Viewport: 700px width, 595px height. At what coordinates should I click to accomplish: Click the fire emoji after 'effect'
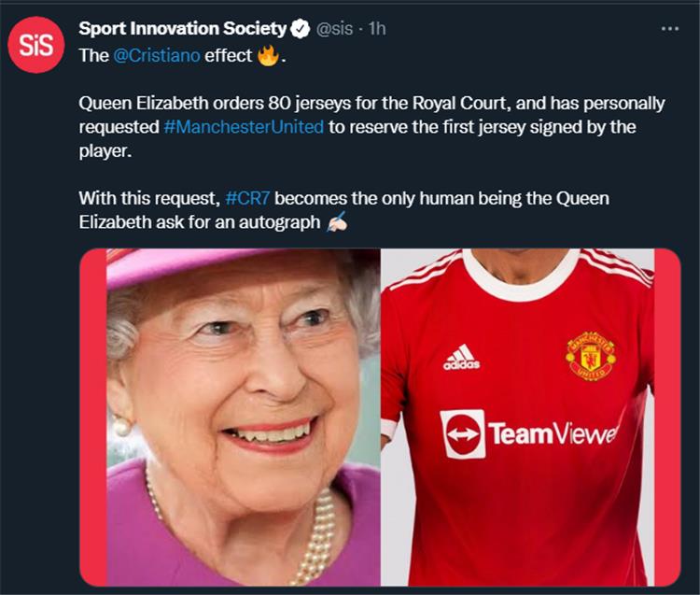(x=270, y=56)
